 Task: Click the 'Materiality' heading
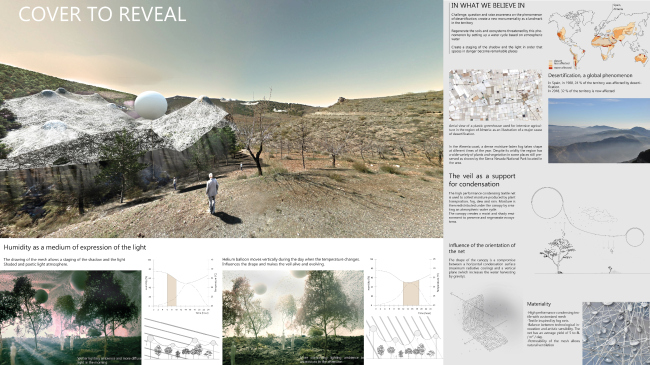[538, 304]
